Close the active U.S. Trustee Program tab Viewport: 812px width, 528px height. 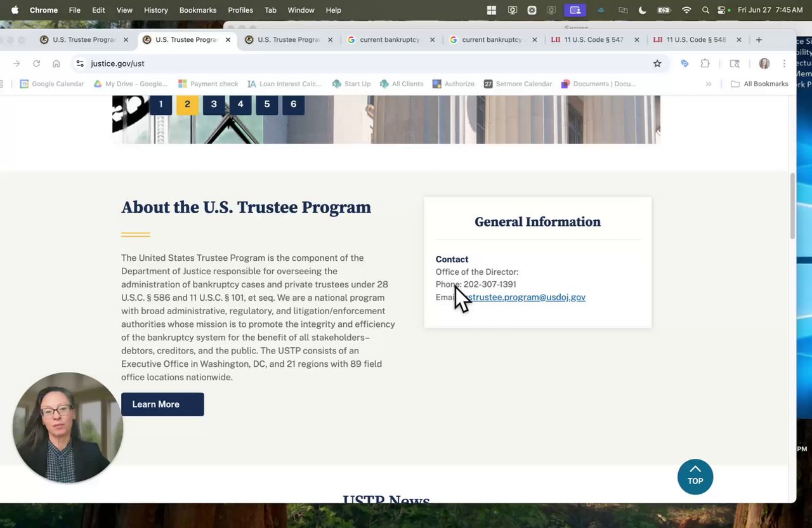click(228, 39)
